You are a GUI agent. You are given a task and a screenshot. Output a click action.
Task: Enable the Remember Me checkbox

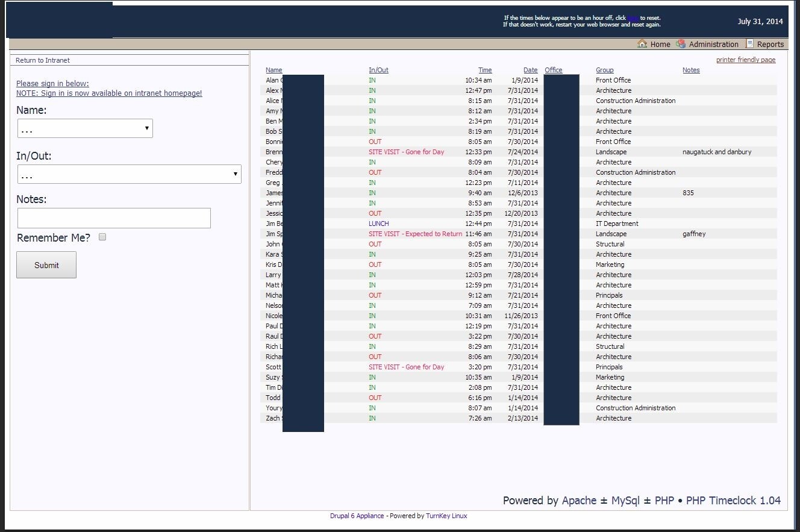click(102, 237)
